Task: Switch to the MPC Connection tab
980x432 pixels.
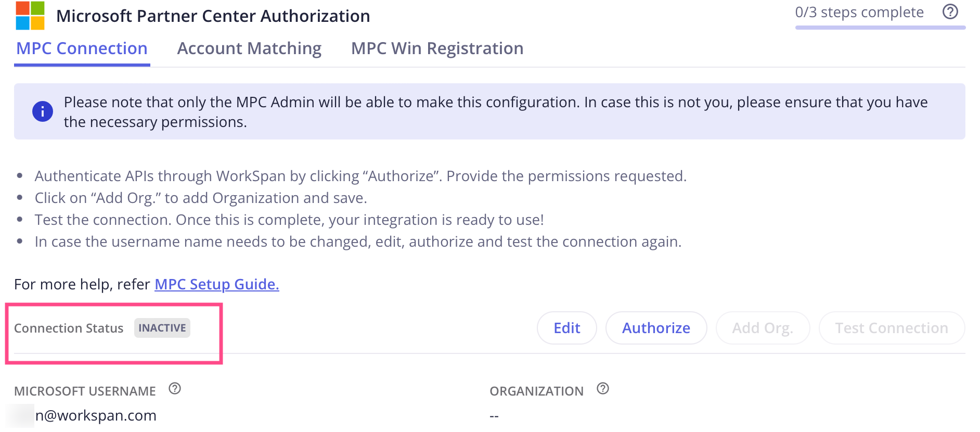Action: click(82, 48)
